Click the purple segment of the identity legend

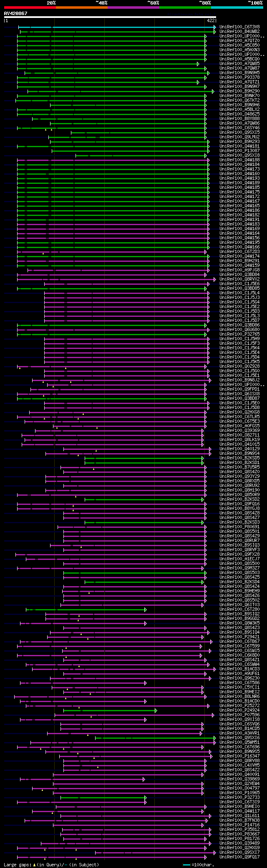tap(133, 8)
